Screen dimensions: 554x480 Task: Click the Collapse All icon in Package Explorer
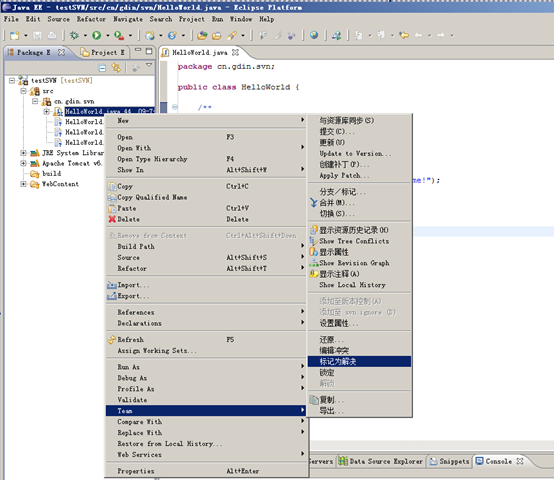102,68
